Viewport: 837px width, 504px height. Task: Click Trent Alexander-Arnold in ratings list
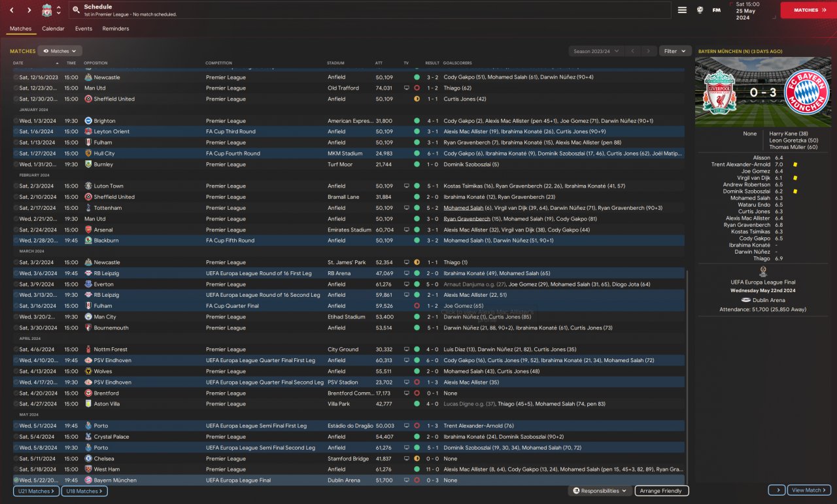(x=741, y=165)
